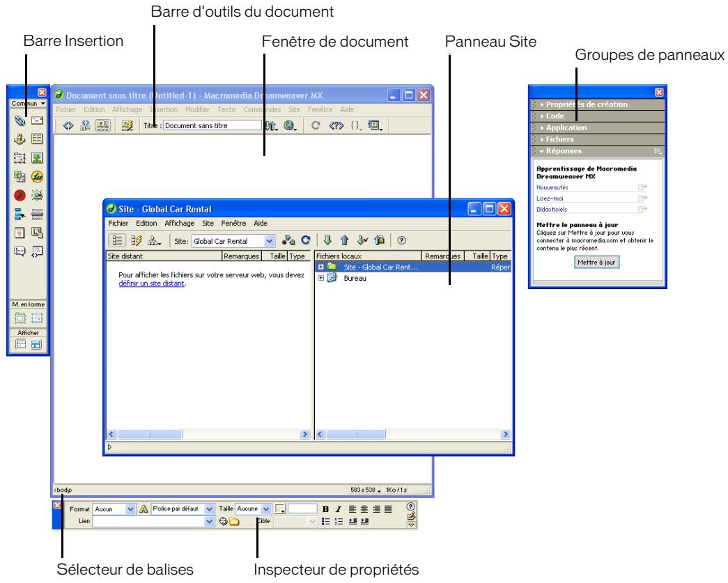Viewport: 728px width, 583px height.
Task: Select the Draw Layout Table tool
Action: 20,318
